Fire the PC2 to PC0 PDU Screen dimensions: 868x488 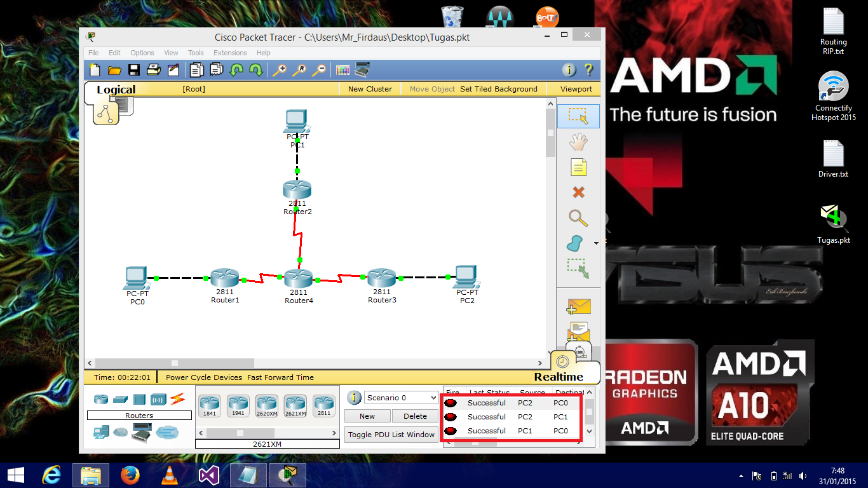coord(451,403)
